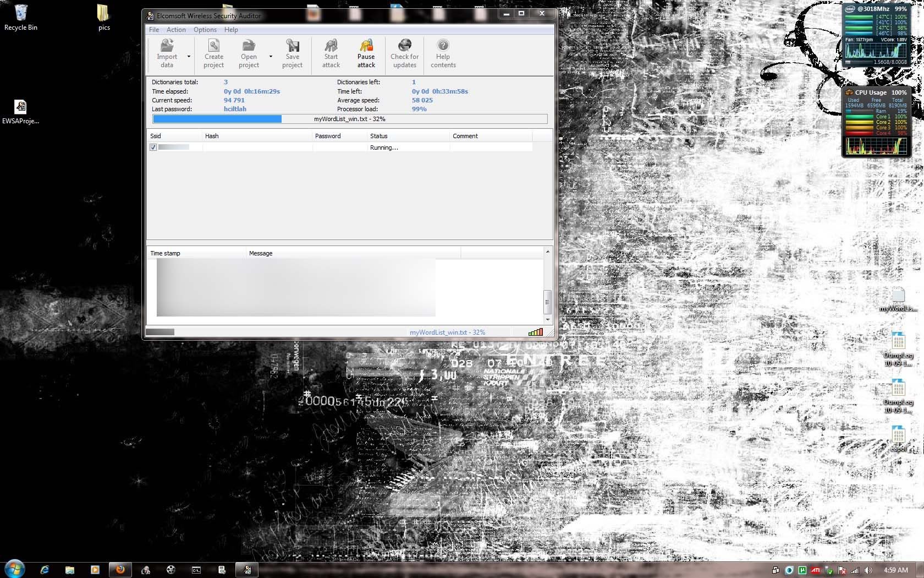Select the lower DumpLog desktop file
The image size is (924, 578).
(x=898, y=396)
